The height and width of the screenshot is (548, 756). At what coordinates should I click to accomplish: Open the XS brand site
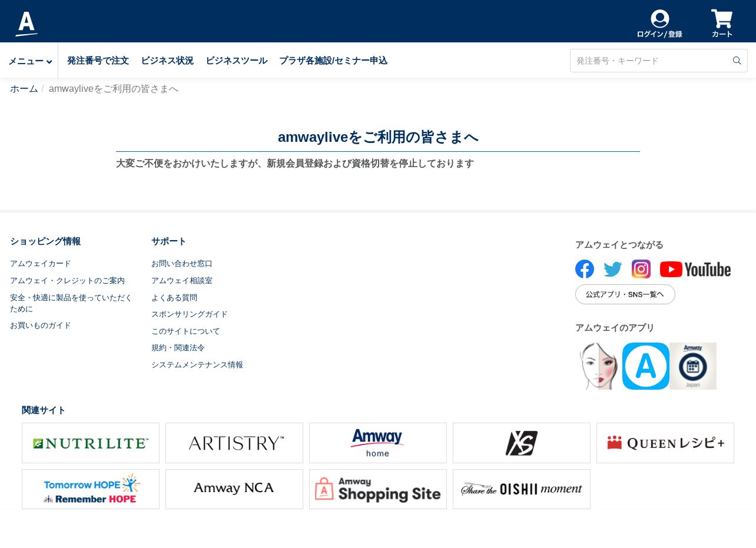522,443
